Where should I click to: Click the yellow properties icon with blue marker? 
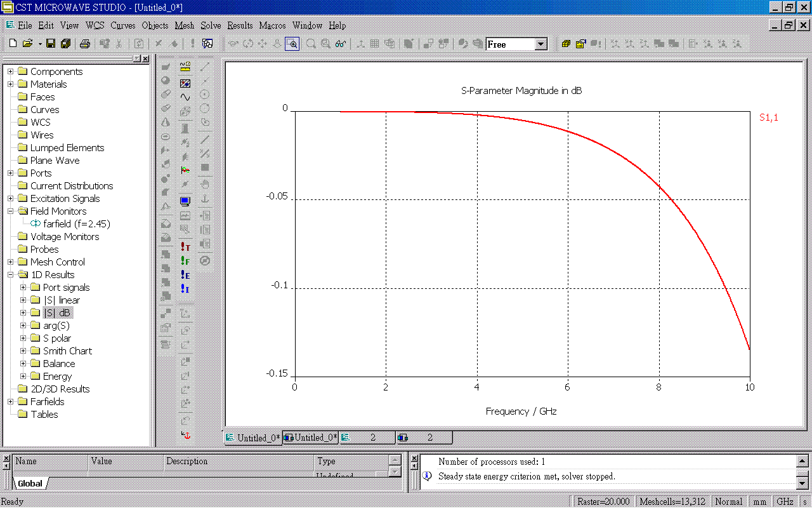tap(580, 44)
